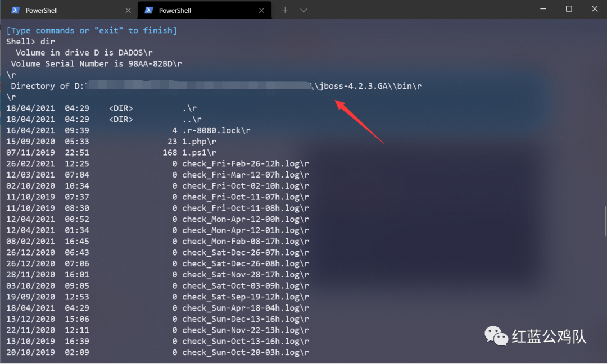Close the first PowerShell tab

(x=128, y=10)
